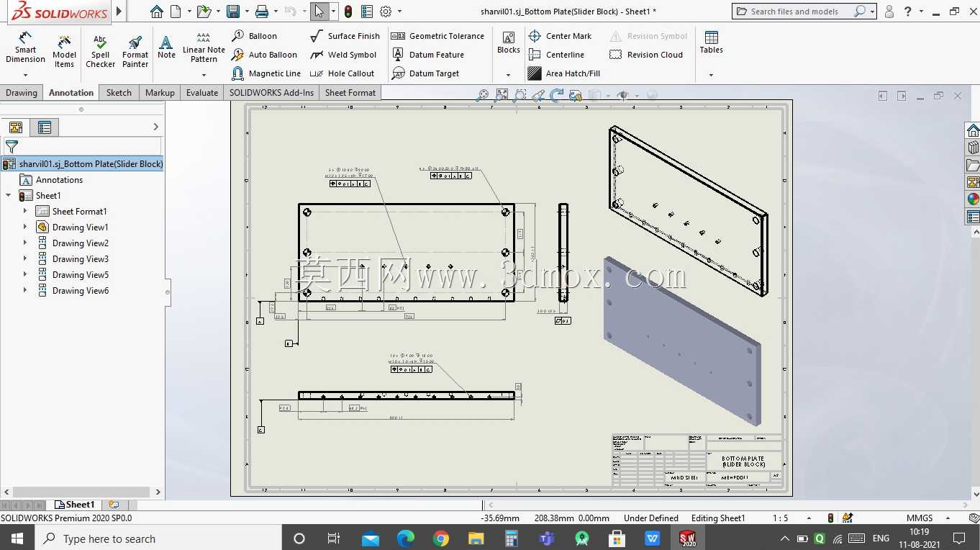Expand the tree panel side arrow

coord(156,127)
